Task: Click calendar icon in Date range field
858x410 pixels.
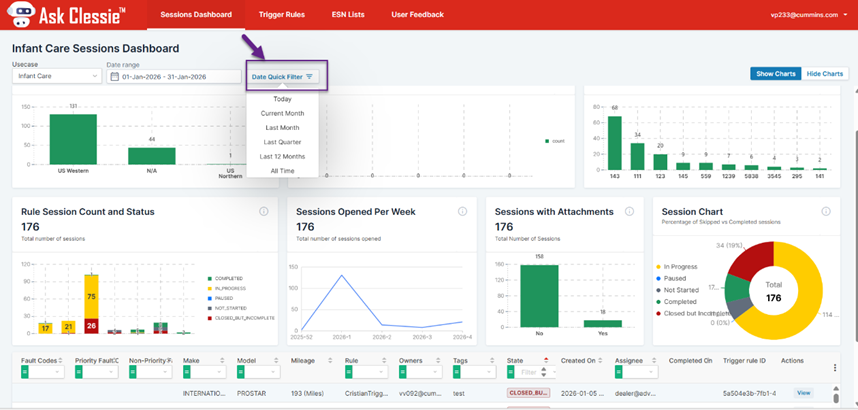Action: pyautogui.click(x=115, y=76)
